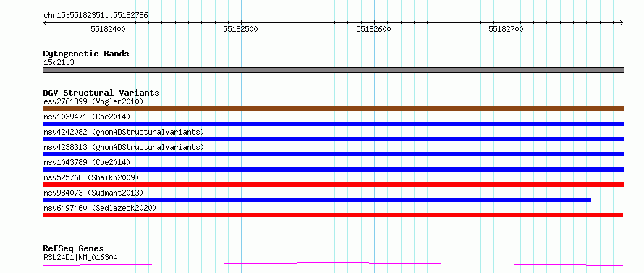
Task: Click the shorter blue nsv984073 variant bar
Action: [317, 200]
